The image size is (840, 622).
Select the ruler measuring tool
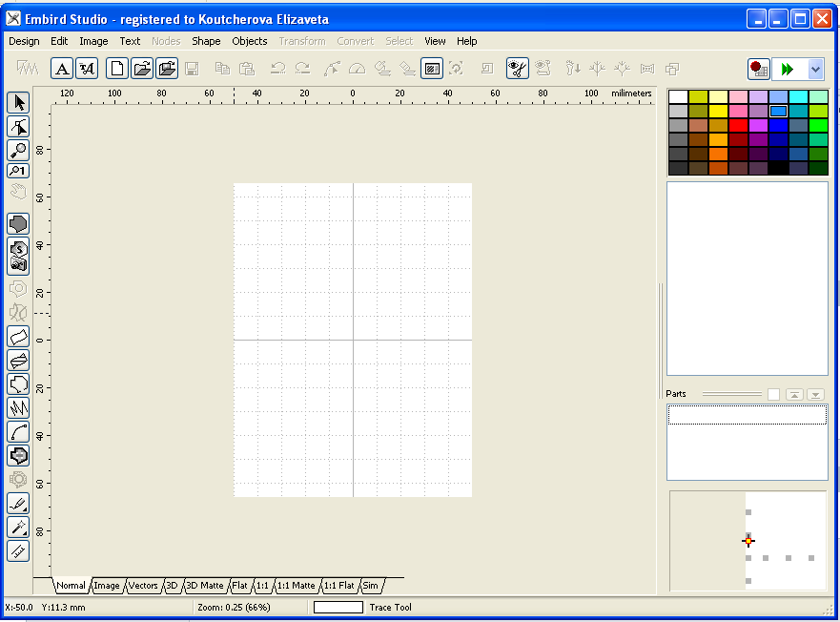click(18, 550)
